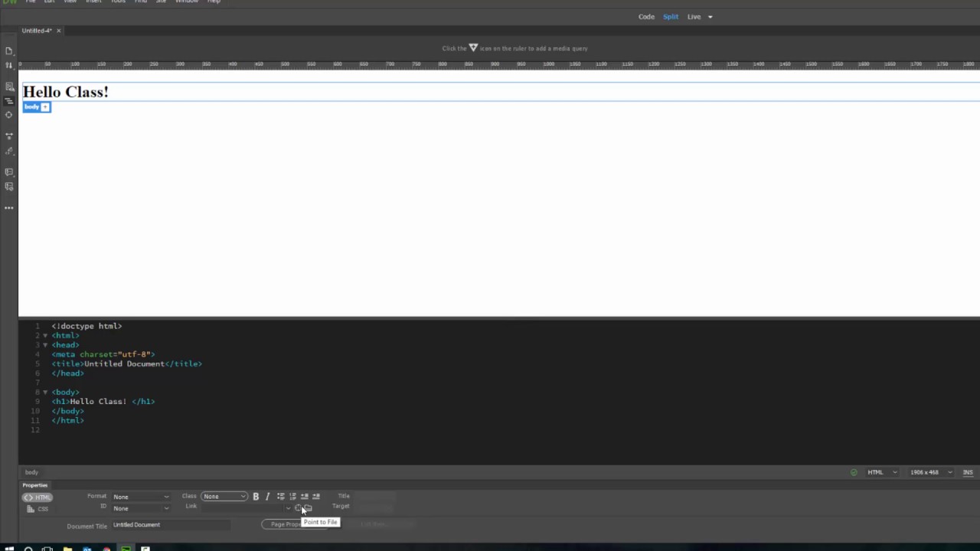The width and height of the screenshot is (980, 551).
Task: Collapse the head tag on line 3
Action: (x=44, y=345)
